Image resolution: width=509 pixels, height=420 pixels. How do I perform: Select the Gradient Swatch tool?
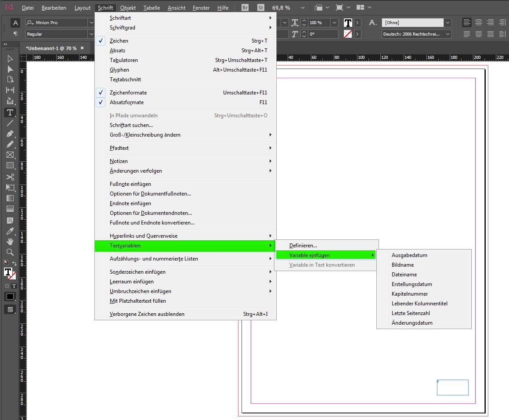10,198
